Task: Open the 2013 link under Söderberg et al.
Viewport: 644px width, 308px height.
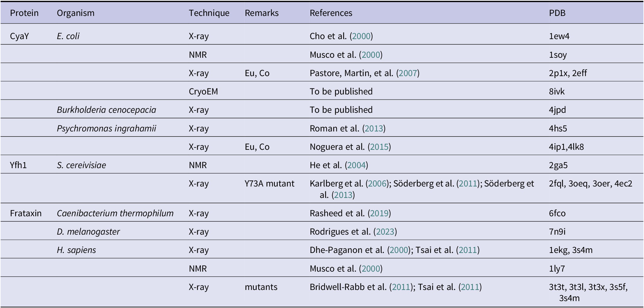Action: 343,195
